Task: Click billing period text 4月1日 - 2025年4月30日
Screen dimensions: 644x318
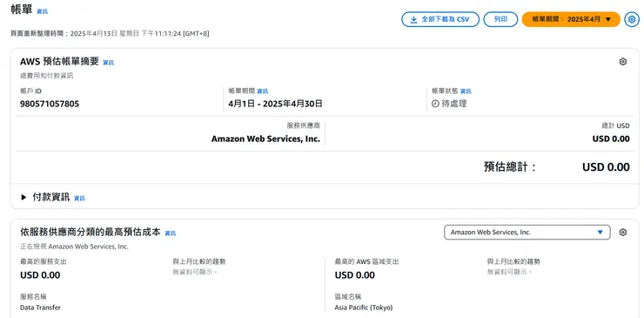Action: tap(275, 104)
